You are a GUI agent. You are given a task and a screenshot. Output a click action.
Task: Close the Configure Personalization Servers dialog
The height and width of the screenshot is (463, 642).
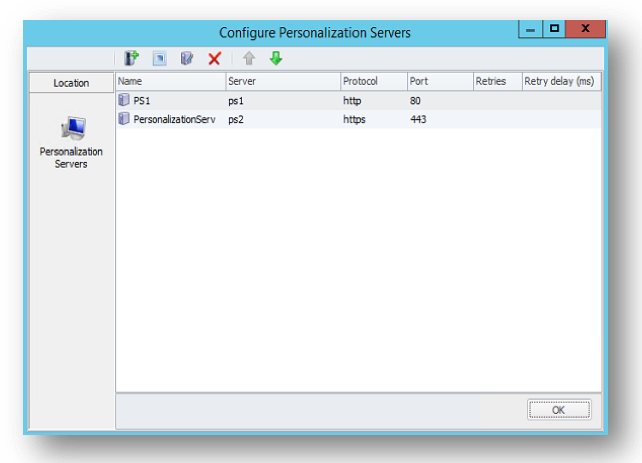tap(585, 29)
